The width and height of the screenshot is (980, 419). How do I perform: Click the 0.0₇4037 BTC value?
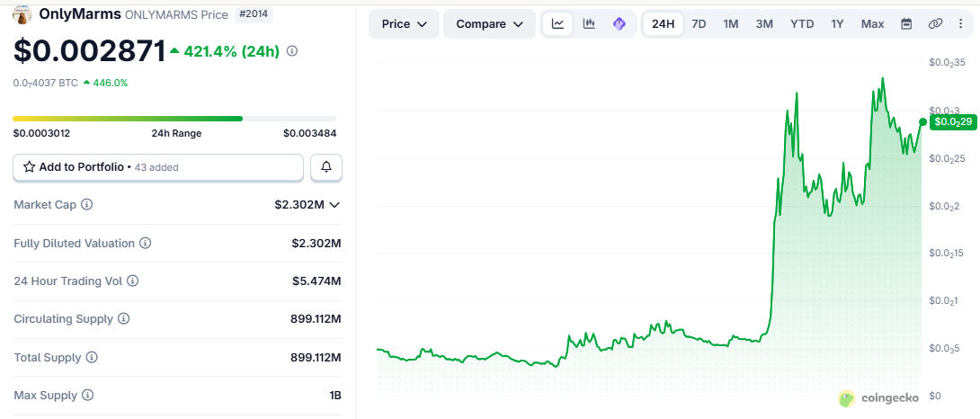tap(46, 83)
